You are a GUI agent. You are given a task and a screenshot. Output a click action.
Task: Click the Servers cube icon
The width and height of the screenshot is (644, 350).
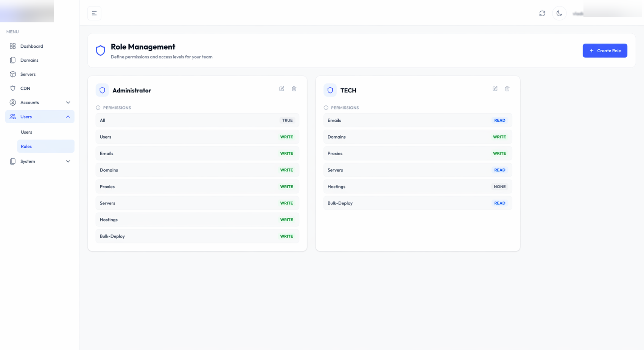[13, 74]
